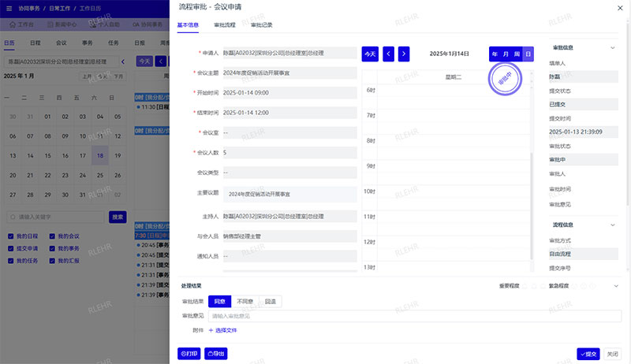Switch dialog calendar to 月 view
Image resolution: width=631 pixels, height=364 pixels.
[x=506, y=54]
